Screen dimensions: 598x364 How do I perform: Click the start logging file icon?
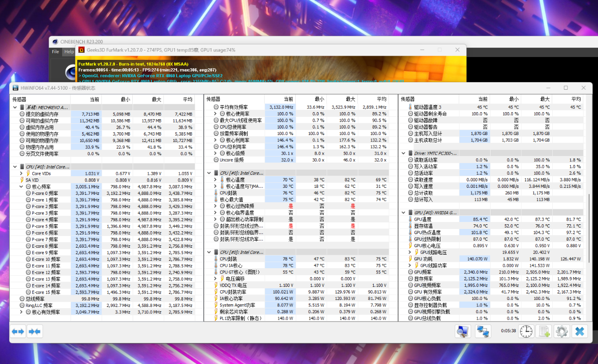pyautogui.click(x=543, y=332)
